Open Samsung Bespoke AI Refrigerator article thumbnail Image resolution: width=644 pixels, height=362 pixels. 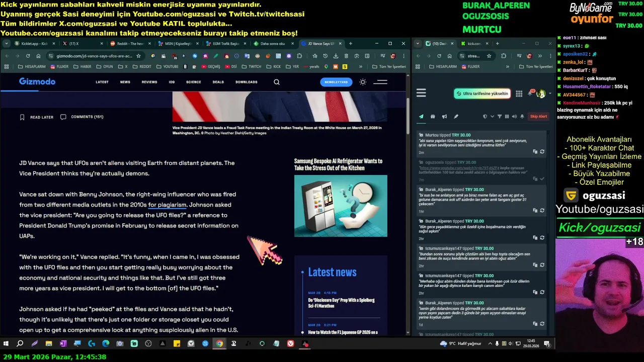click(341, 206)
